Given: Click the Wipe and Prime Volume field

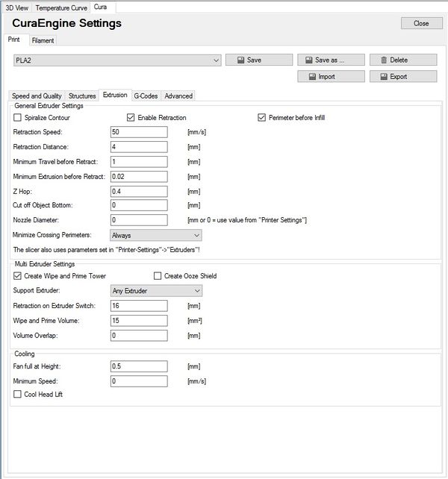Looking at the screenshot, I should pos(139,321).
